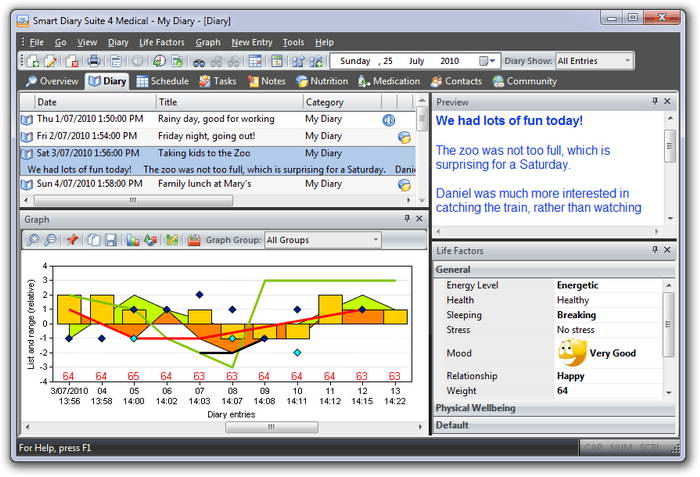Expand the Physical Wellbeing section
Screen dimensions: 700x477
(x=554, y=408)
